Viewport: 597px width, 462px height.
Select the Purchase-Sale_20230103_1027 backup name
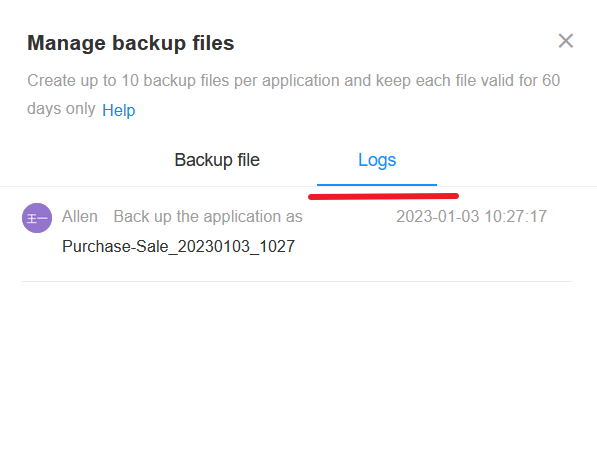pos(179,246)
